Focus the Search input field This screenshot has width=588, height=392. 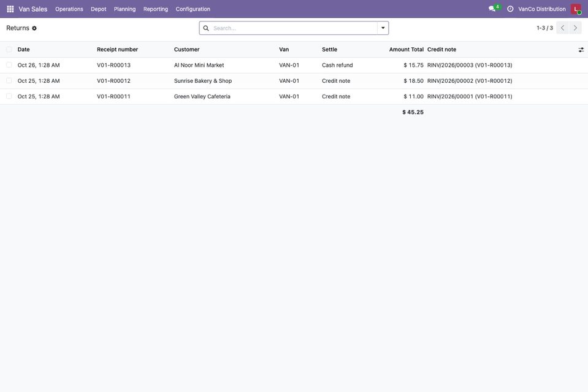tap(294, 28)
